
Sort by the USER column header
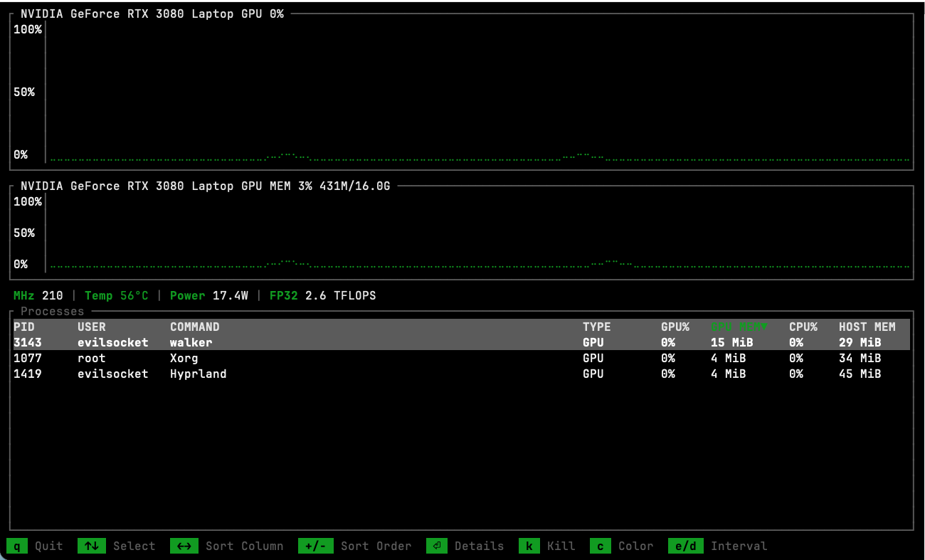tap(92, 327)
